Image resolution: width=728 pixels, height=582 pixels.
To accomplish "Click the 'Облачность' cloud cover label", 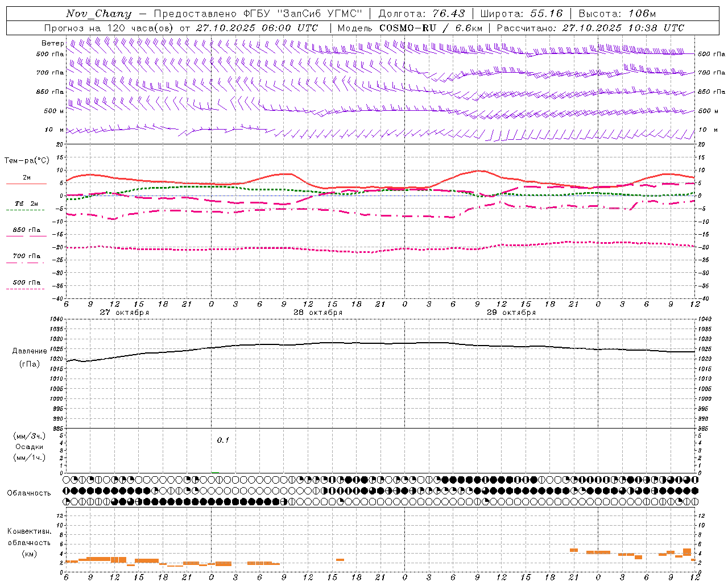I will (x=29, y=493).
